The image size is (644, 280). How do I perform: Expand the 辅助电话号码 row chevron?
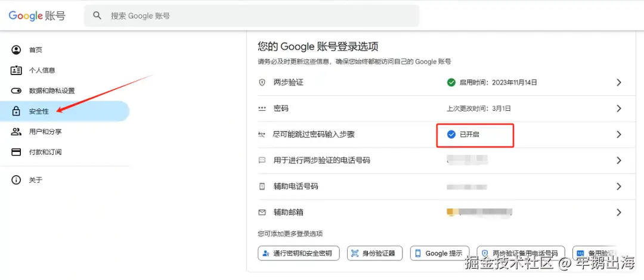(619, 186)
